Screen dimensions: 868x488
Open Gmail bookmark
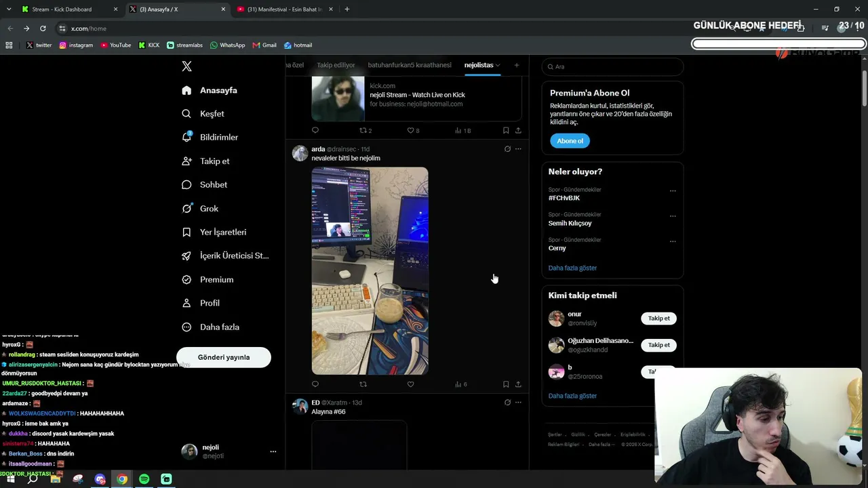(264, 45)
